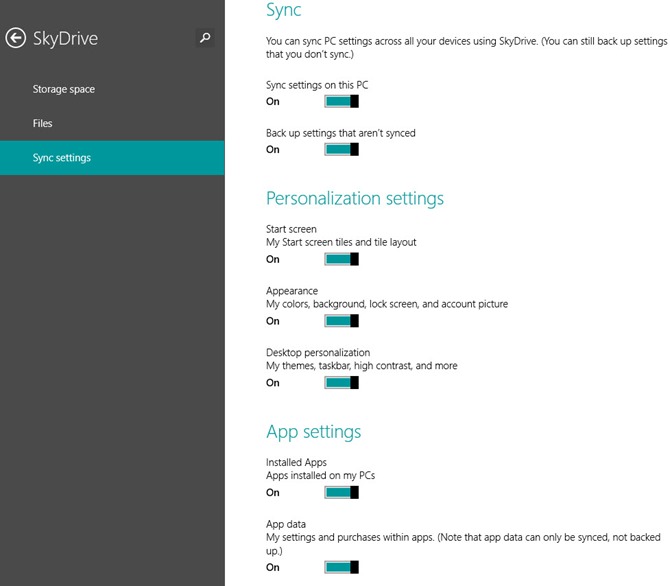The image size is (670, 586).
Task: Turn off Start screen sync toggle
Action: (341, 259)
